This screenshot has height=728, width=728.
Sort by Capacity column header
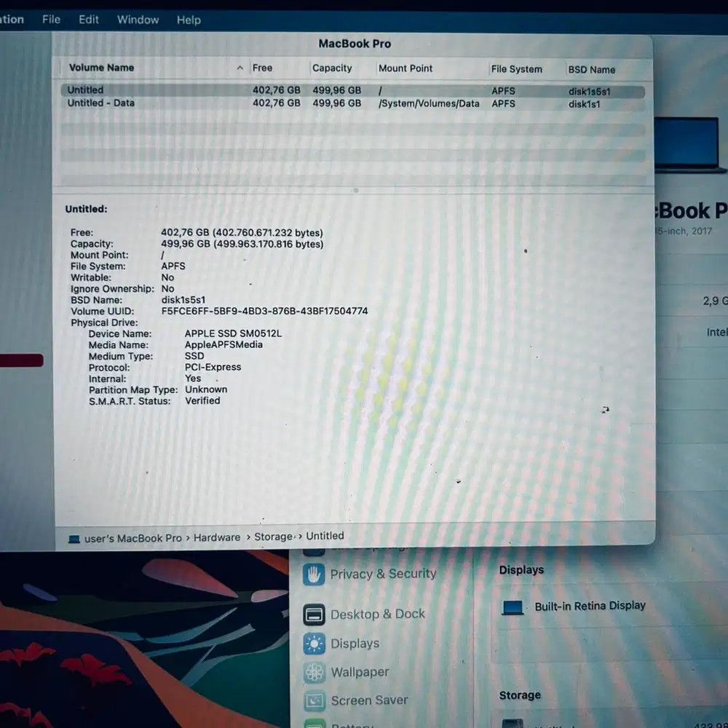(x=332, y=68)
